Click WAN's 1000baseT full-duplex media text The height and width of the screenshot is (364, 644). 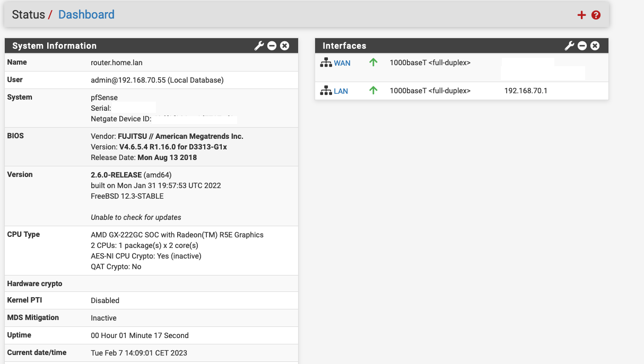430,63
